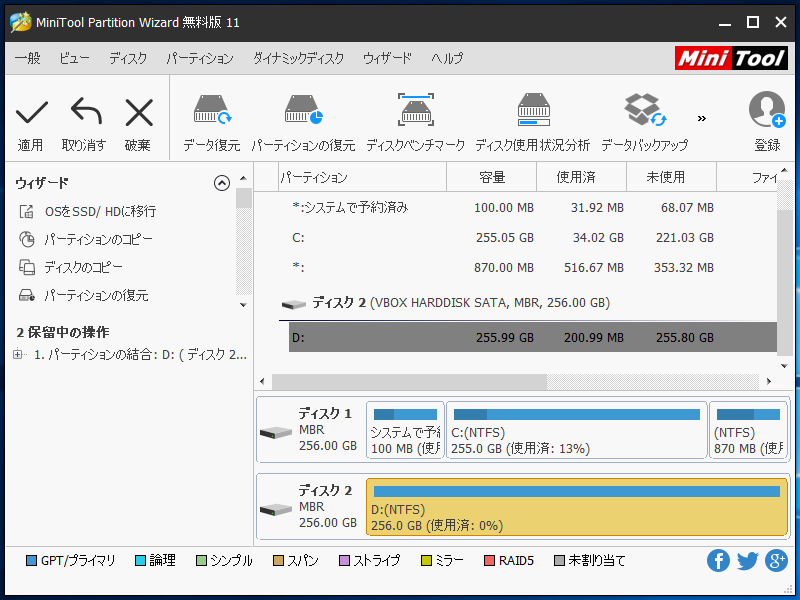Click RAID5 red legend swatch
The width and height of the screenshot is (800, 600).
tap(489, 561)
